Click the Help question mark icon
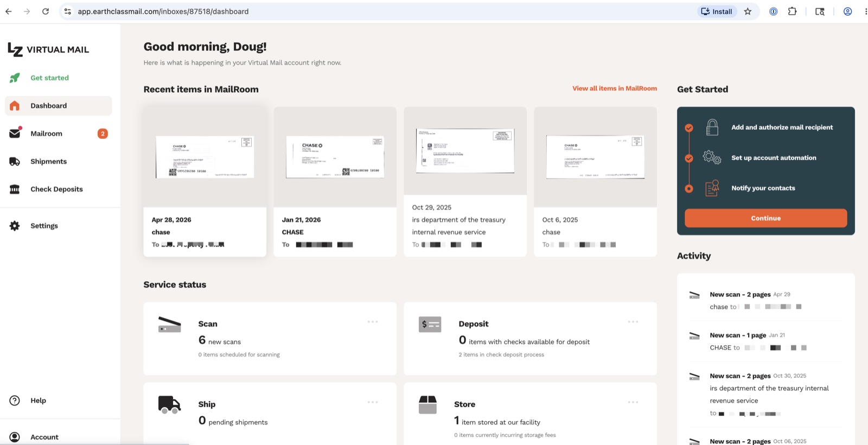The image size is (868, 445). pyautogui.click(x=15, y=400)
